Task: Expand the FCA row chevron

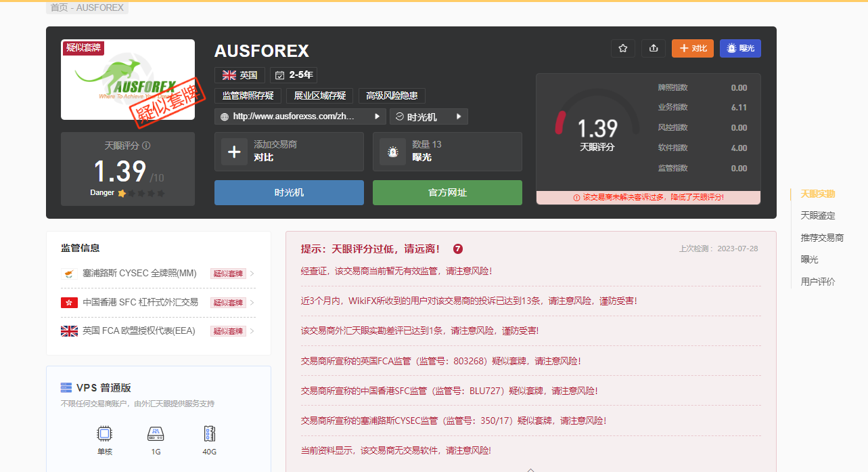Action: click(252, 331)
